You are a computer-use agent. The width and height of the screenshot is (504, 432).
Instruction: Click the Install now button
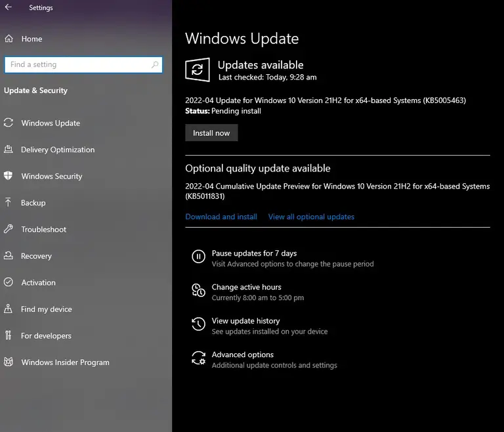click(211, 133)
